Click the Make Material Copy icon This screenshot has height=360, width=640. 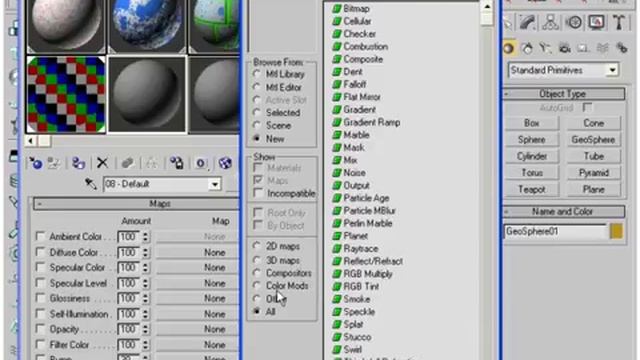[x=127, y=163]
